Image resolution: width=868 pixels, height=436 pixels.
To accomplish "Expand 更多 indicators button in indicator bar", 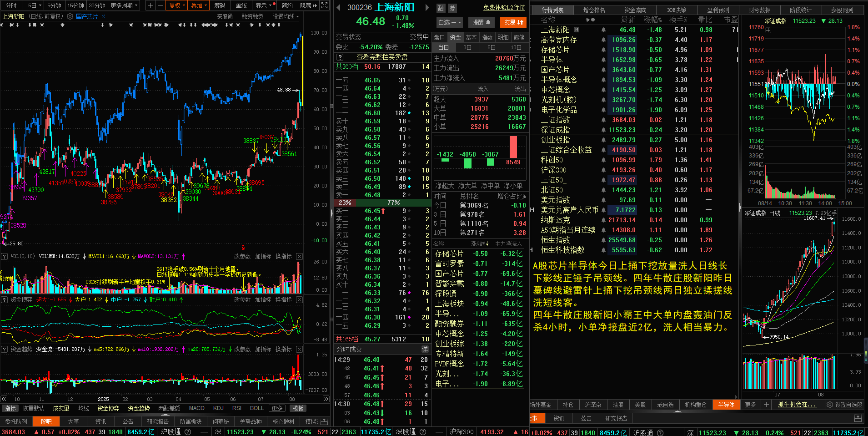I will coord(277,408).
